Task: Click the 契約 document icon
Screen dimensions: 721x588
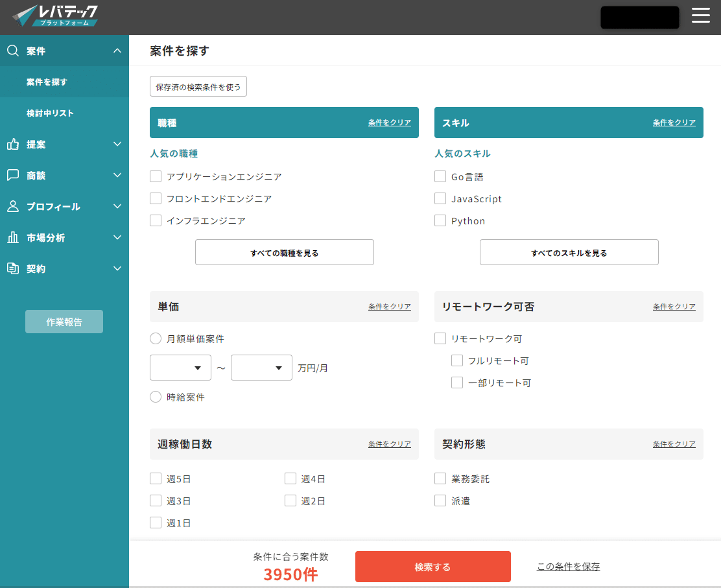Action: [x=13, y=268]
